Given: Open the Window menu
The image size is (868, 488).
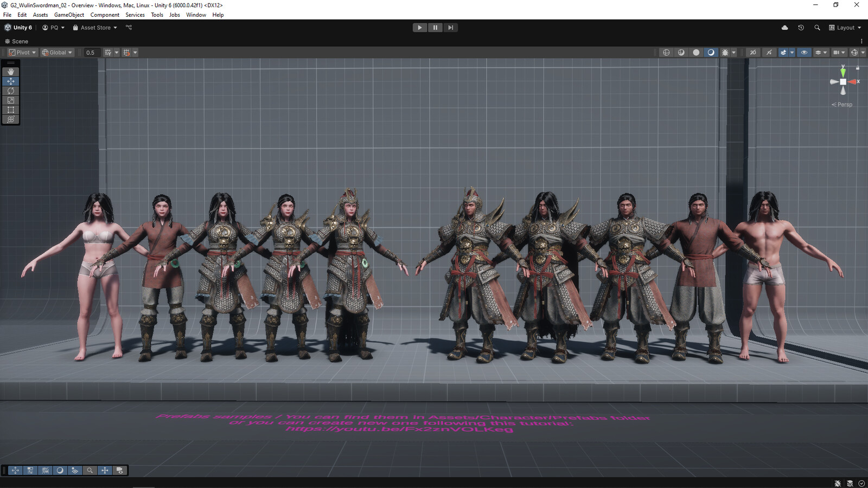Looking at the screenshot, I should (x=196, y=15).
